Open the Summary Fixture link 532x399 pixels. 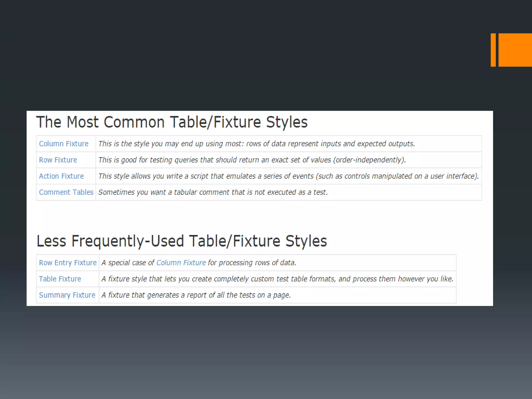point(67,295)
